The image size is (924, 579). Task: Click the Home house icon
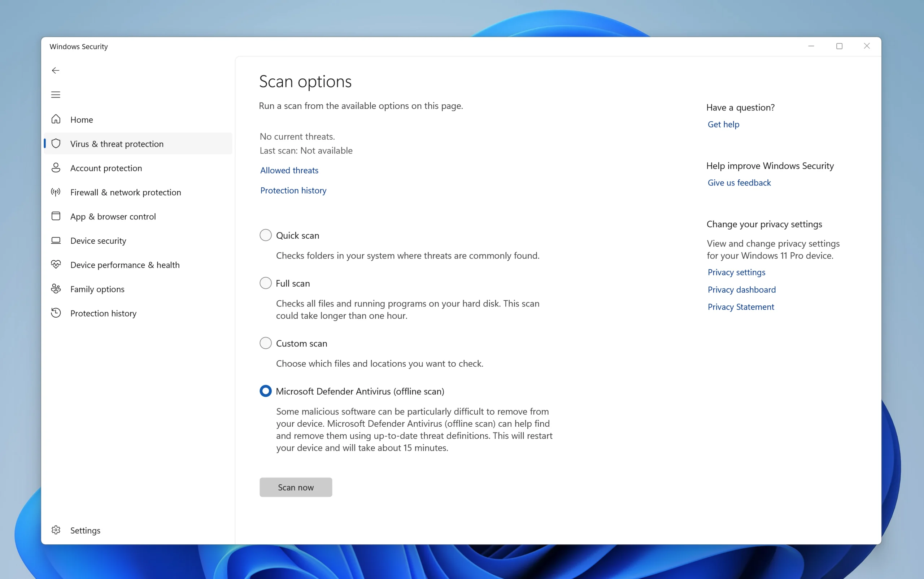click(x=56, y=119)
